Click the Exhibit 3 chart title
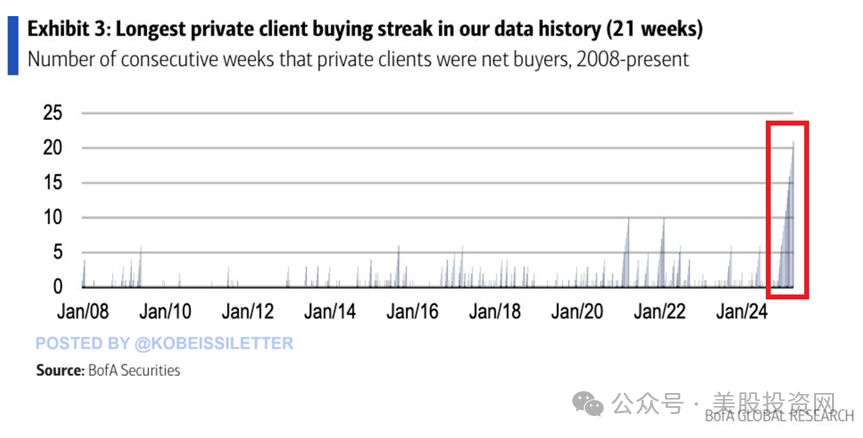 click(365, 29)
